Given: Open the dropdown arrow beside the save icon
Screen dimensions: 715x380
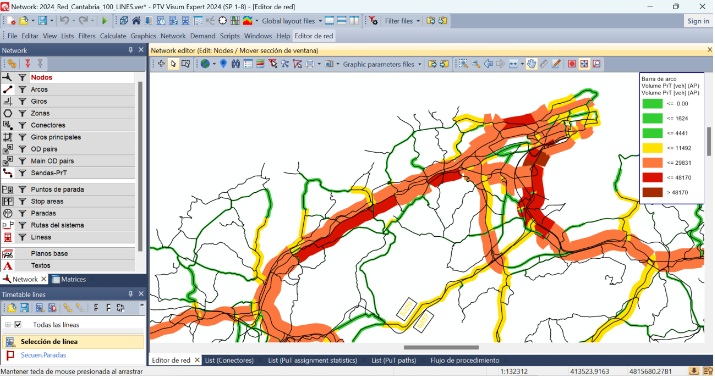Looking at the screenshot, I should [51, 21].
